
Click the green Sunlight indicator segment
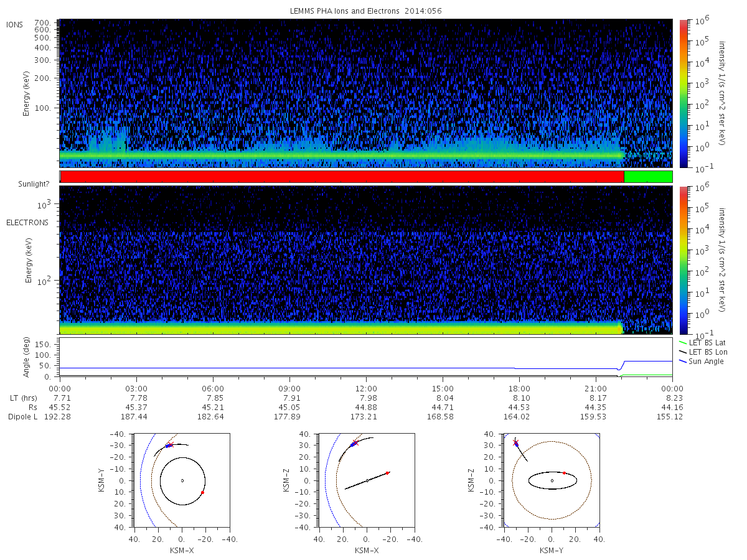[648, 177]
